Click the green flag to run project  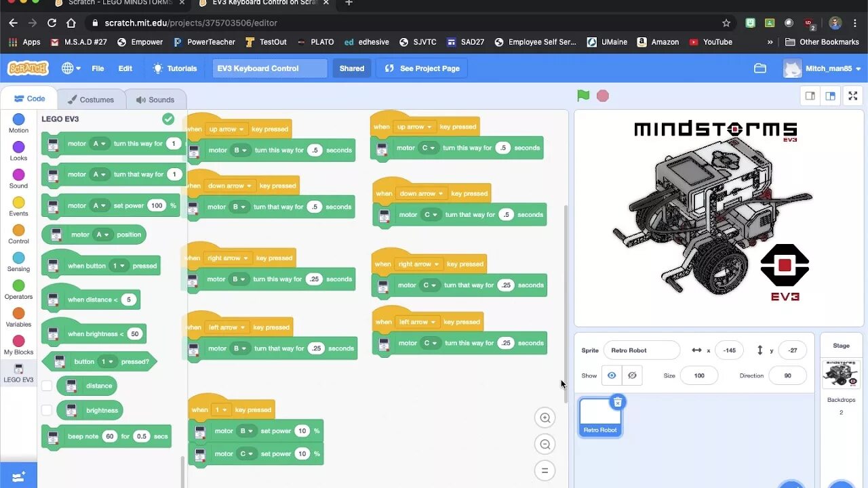tap(583, 96)
